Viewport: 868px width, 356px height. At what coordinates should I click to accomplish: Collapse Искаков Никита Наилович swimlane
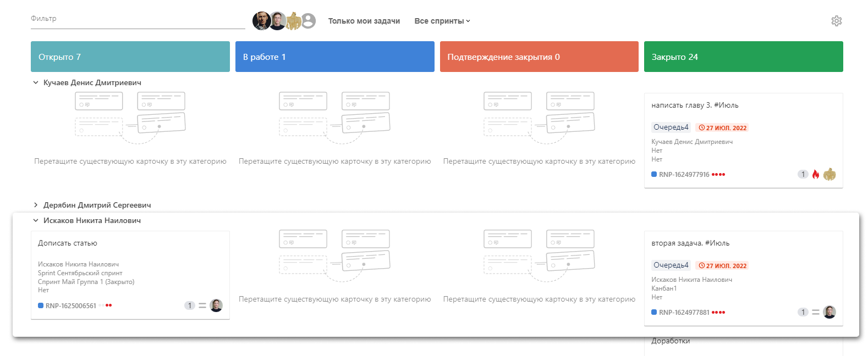click(x=36, y=220)
